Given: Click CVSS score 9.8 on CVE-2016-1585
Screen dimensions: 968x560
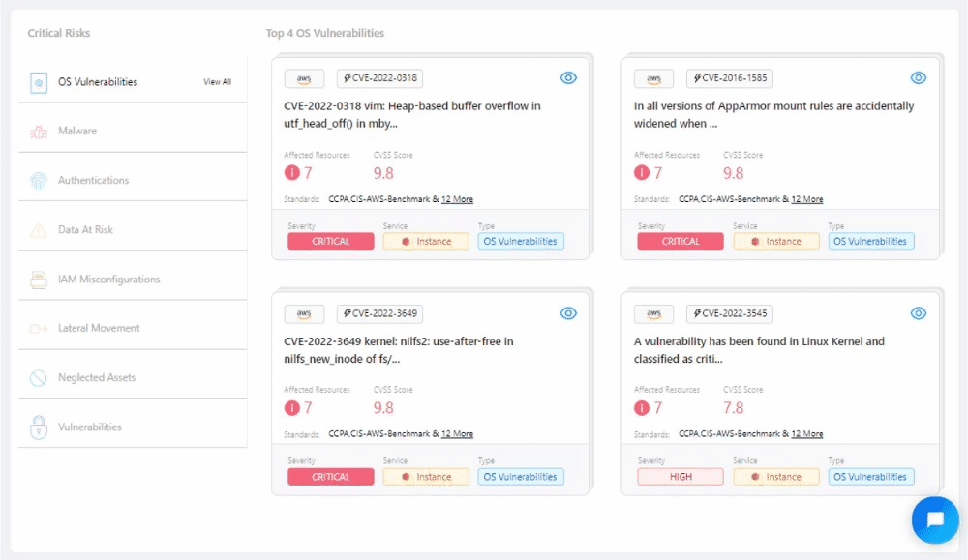Looking at the screenshot, I should point(734,173).
